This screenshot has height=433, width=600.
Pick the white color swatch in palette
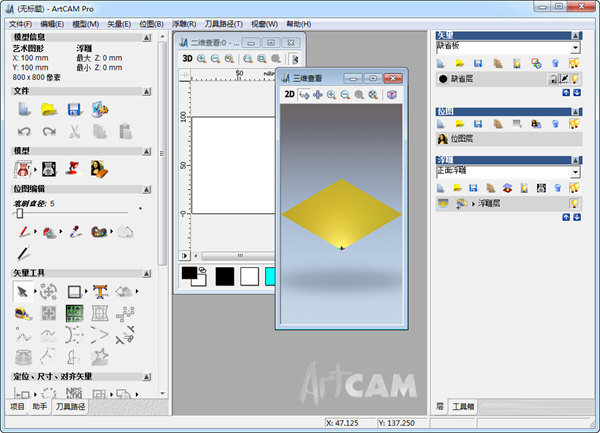249,277
